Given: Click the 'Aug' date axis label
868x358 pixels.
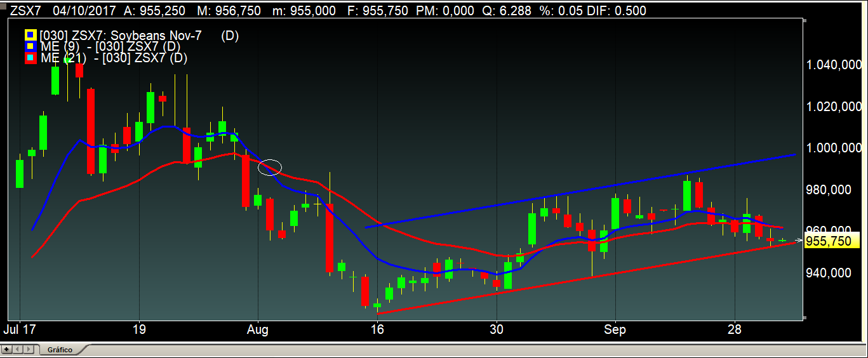Looking at the screenshot, I should (x=258, y=330).
